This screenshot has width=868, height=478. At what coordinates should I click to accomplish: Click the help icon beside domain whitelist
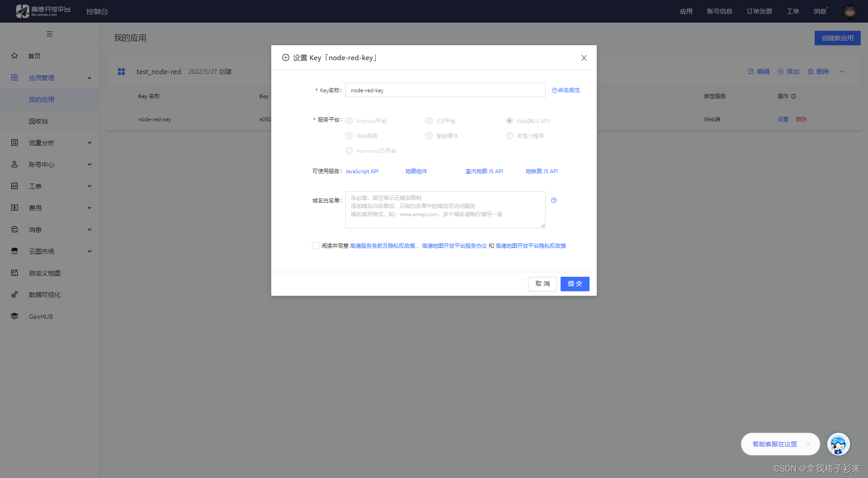554,200
